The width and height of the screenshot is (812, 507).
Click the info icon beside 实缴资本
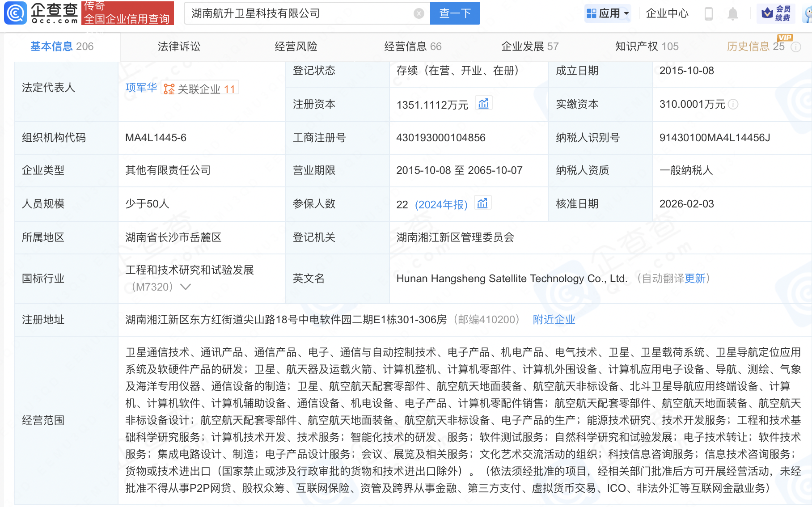pyautogui.click(x=734, y=105)
